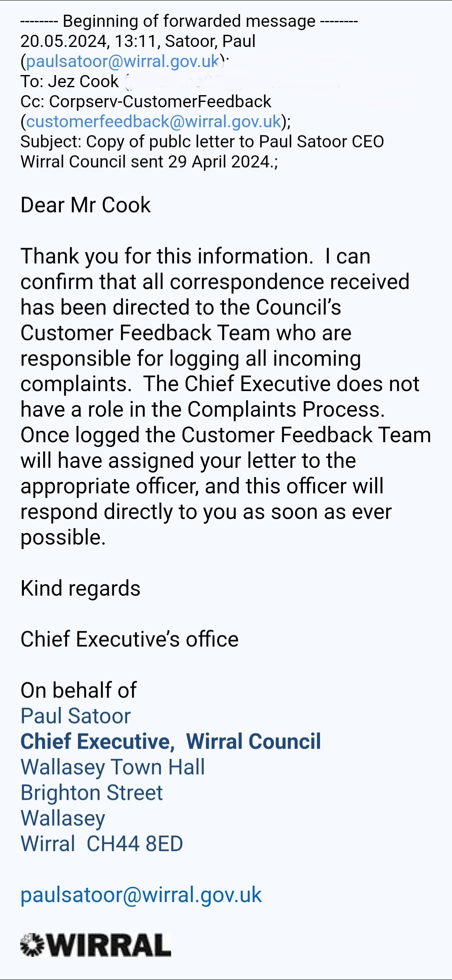Click the 'CH44 8ED' postcode

[x=135, y=844]
